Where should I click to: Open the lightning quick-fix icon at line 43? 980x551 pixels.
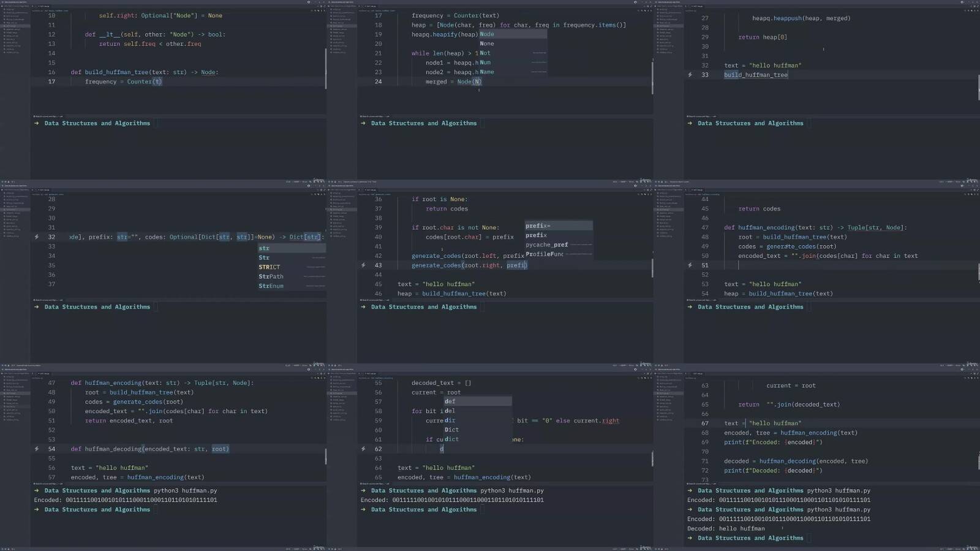click(x=363, y=265)
